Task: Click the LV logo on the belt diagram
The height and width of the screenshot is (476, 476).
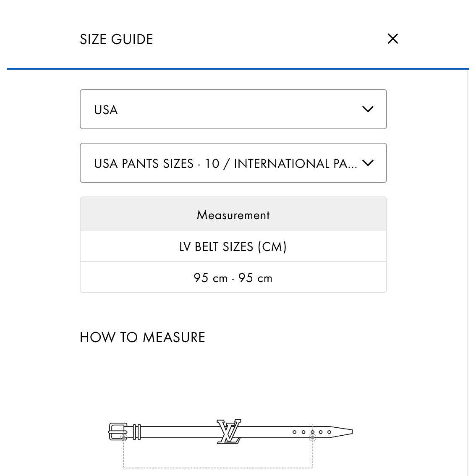Action: [229, 431]
